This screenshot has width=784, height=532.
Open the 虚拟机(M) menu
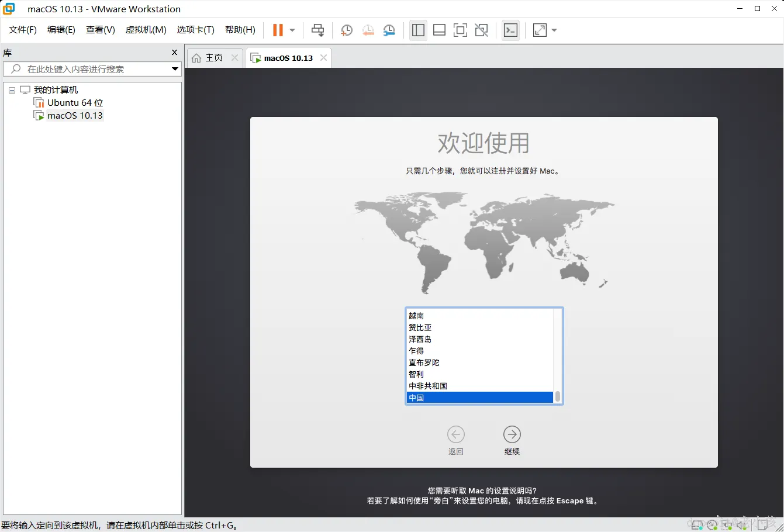point(146,30)
